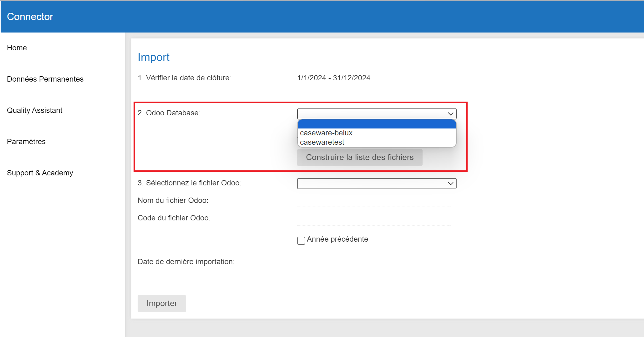This screenshot has height=337, width=644.
Task: Enable the Année précédente checkbox
Action: tap(301, 240)
